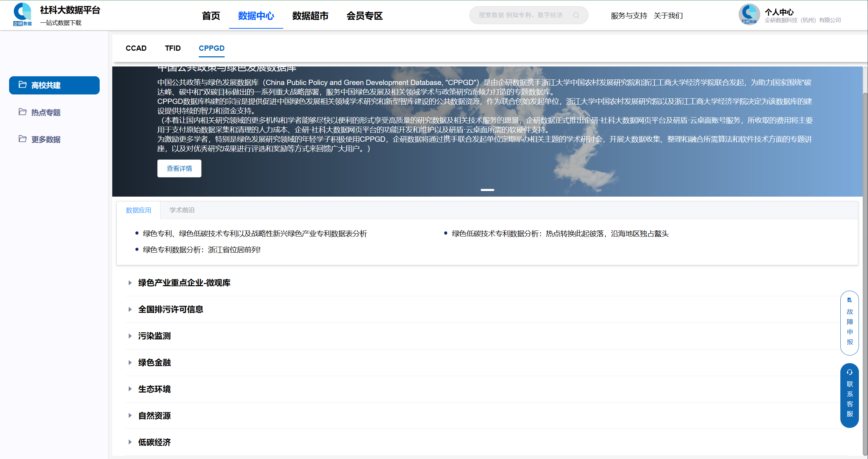Click the banner carousel indicator dash
Viewport: 868px width, 459px height.
point(487,190)
